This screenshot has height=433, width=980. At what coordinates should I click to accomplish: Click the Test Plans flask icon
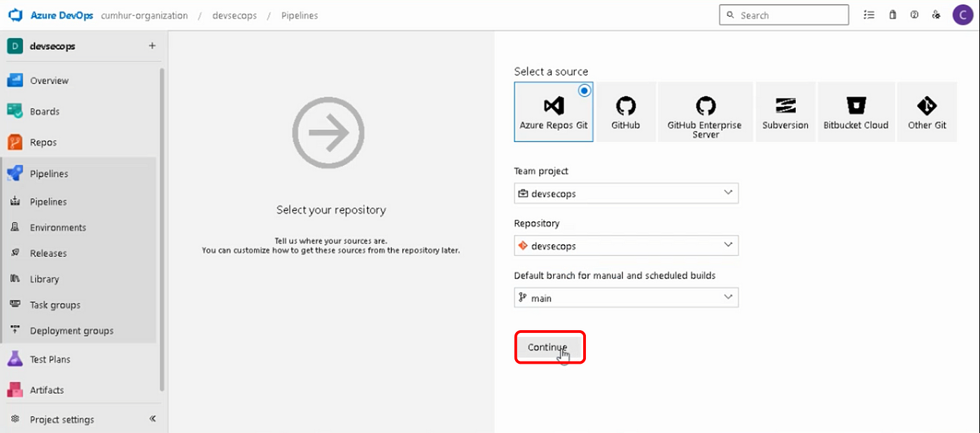15,359
